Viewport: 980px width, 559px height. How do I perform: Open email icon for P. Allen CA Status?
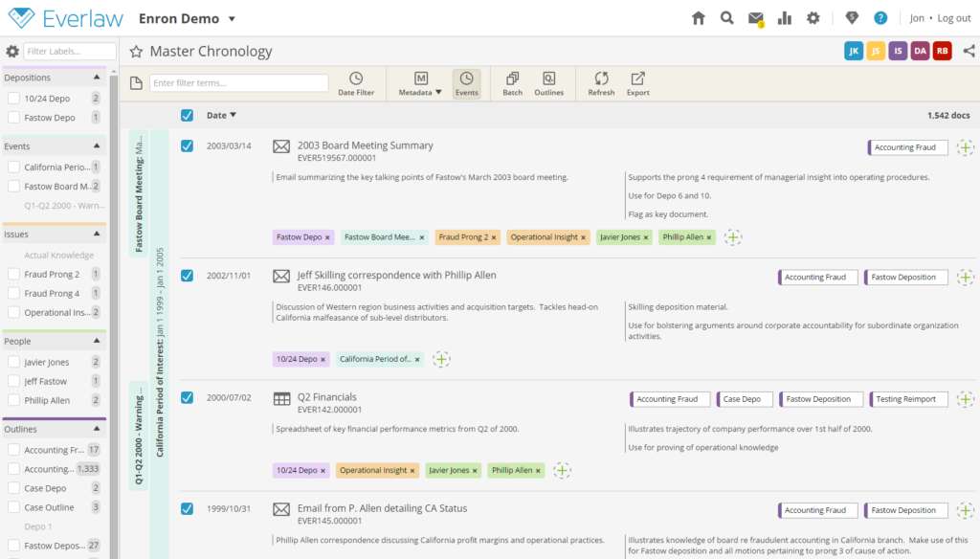click(x=281, y=509)
